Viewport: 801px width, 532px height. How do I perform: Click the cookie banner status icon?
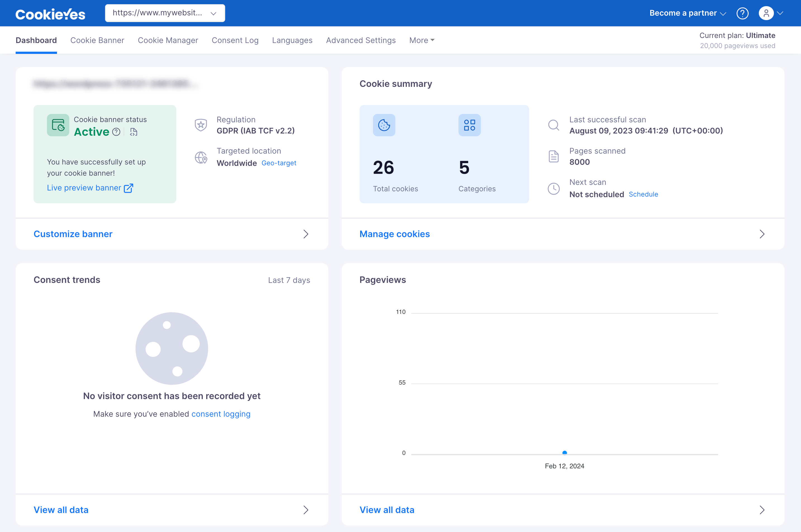pos(58,125)
